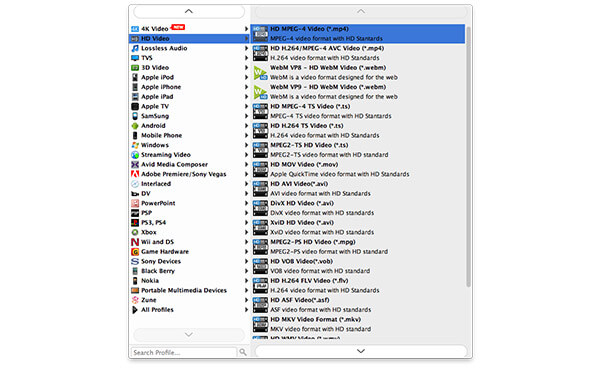600x368 pixels.
Task: Open the Mobile Phone category
Action: [x=189, y=135]
